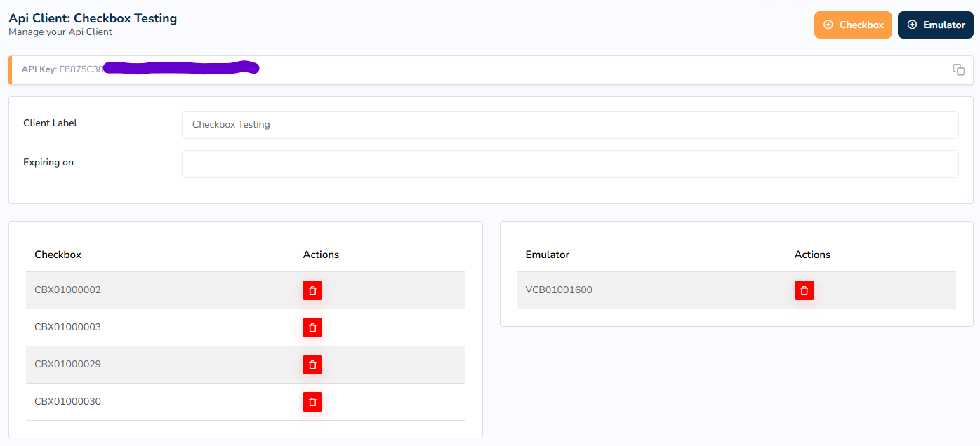Delete the CBX01000030 entry via trash icon
This screenshot has width=980, height=446.
pos(312,402)
